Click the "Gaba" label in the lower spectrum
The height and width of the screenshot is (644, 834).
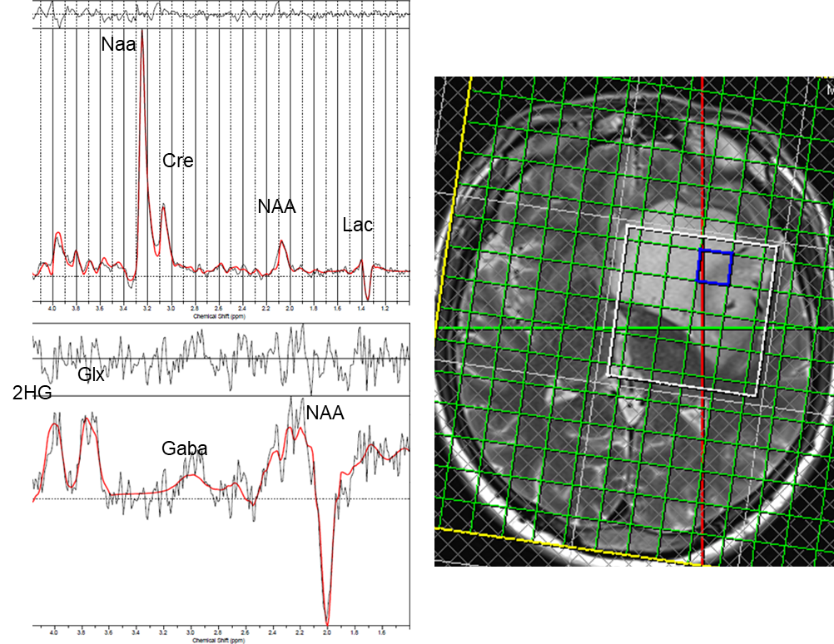click(x=184, y=449)
